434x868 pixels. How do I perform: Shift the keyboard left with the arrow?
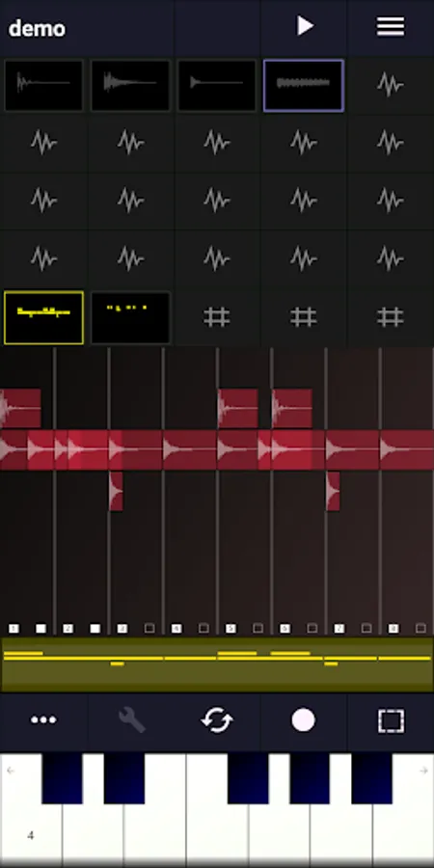pos(11,770)
